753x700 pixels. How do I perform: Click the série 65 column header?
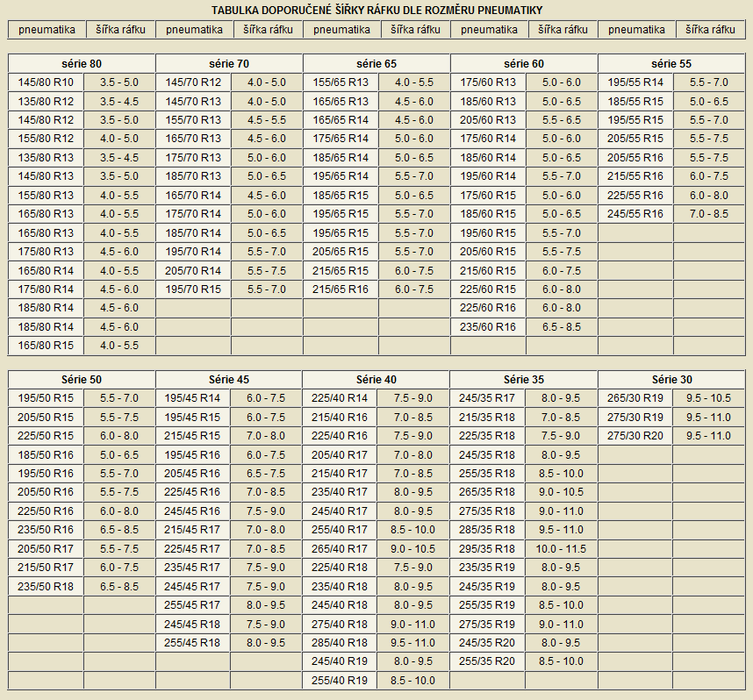[x=376, y=63]
